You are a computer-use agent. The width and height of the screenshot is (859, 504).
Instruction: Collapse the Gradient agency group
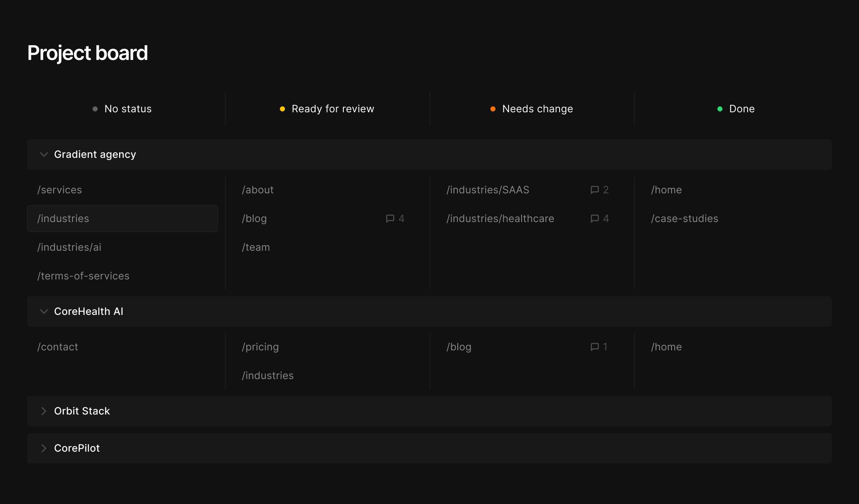43,154
